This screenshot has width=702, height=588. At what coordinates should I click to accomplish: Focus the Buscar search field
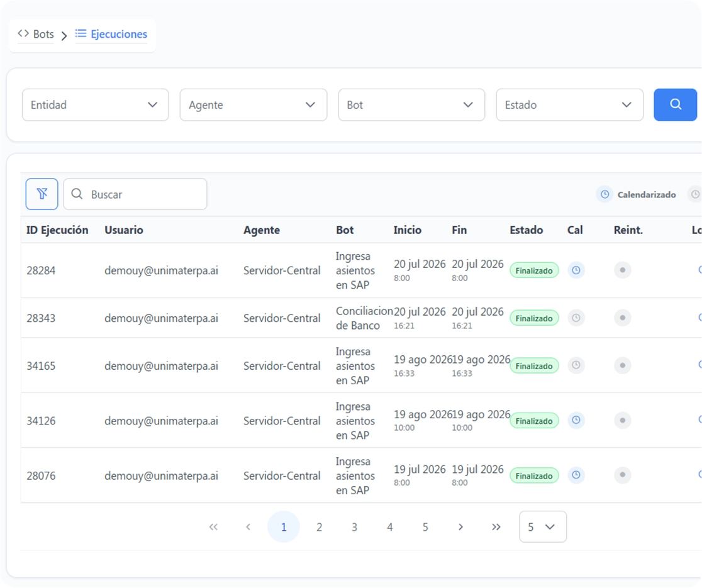pyautogui.click(x=135, y=194)
